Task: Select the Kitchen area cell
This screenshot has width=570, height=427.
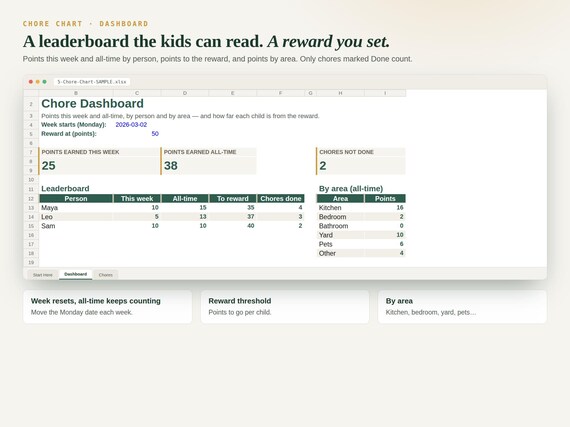Action: pos(340,208)
